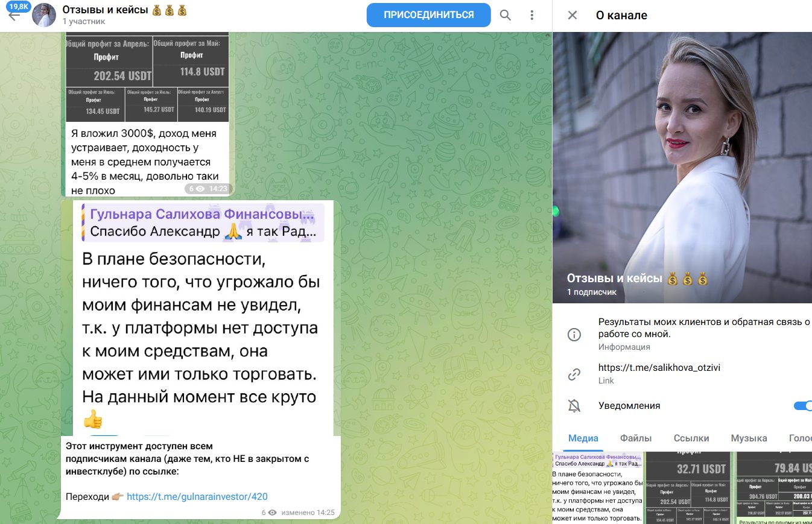Toggle the Уведомления notifications switch
This screenshot has width=812, height=524.
coord(804,406)
